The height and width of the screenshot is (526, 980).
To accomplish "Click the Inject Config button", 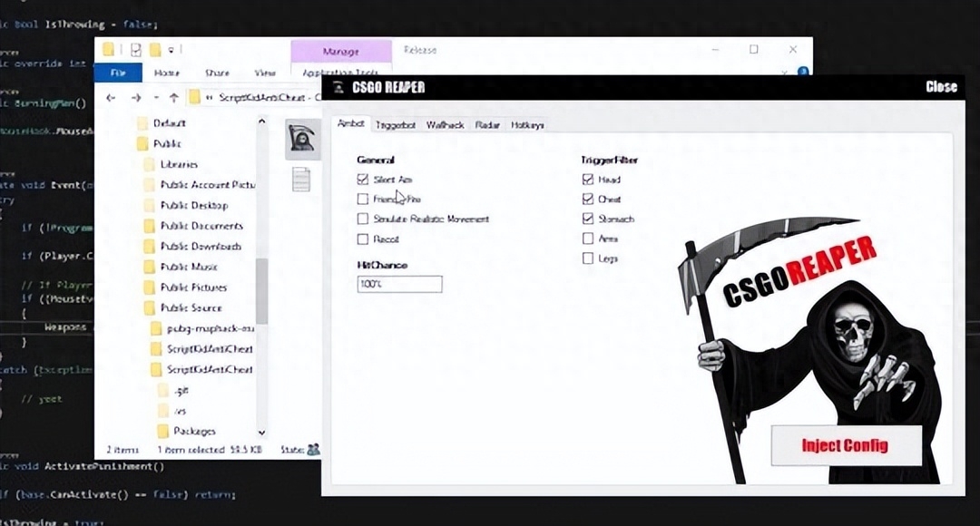I will pos(847,445).
